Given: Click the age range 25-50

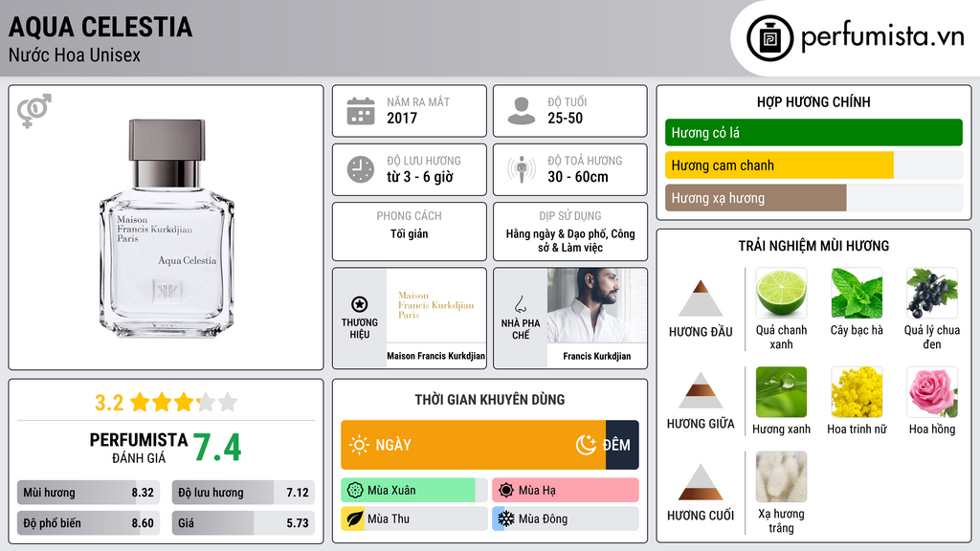Looking at the screenshot, I should click(x=565, y=118).
